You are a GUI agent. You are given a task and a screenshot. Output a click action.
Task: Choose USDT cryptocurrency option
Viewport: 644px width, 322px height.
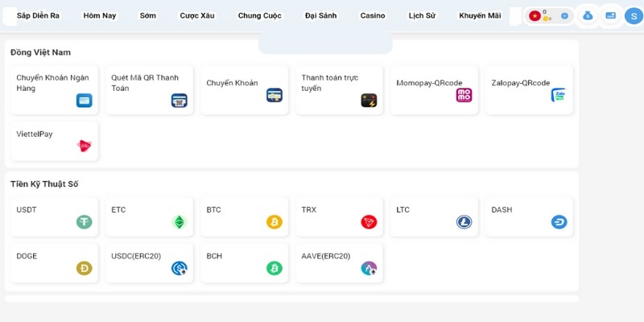tap(55, 217)
